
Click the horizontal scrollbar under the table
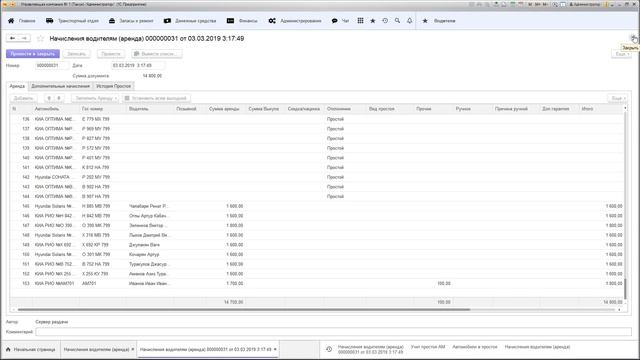click(244, 310)
